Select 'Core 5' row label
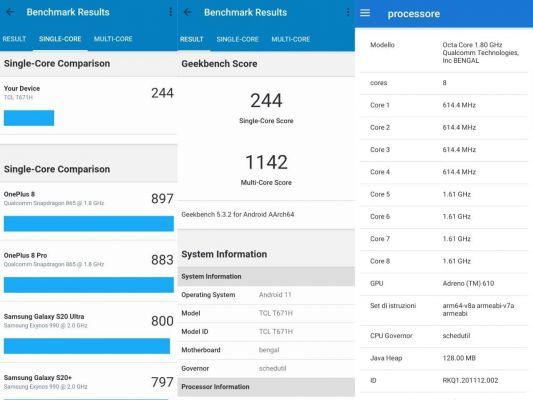Screen dimensions: 533x400 380,194
